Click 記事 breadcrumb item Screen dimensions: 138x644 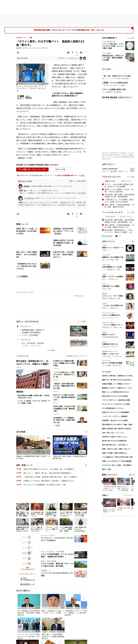coord(31,38)
